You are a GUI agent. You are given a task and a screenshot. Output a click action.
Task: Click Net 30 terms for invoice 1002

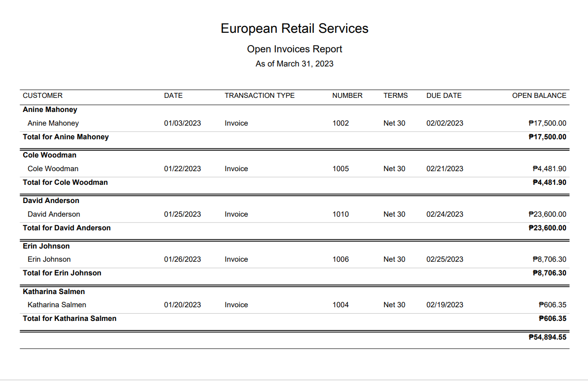pos(394,123)
